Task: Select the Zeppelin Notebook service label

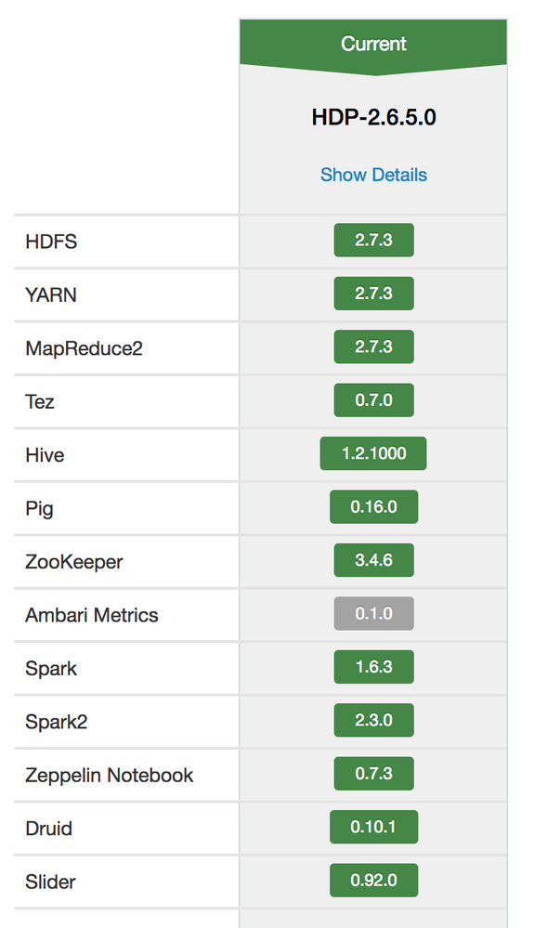Action: point(110,775)
